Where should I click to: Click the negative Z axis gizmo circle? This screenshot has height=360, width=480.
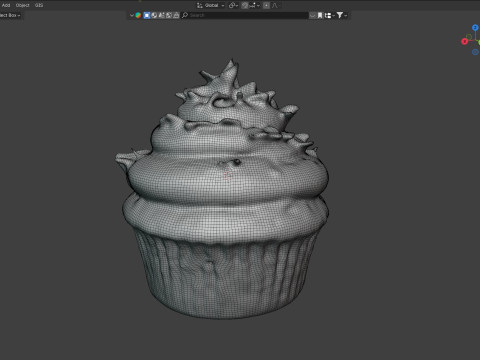coord(475,52)
